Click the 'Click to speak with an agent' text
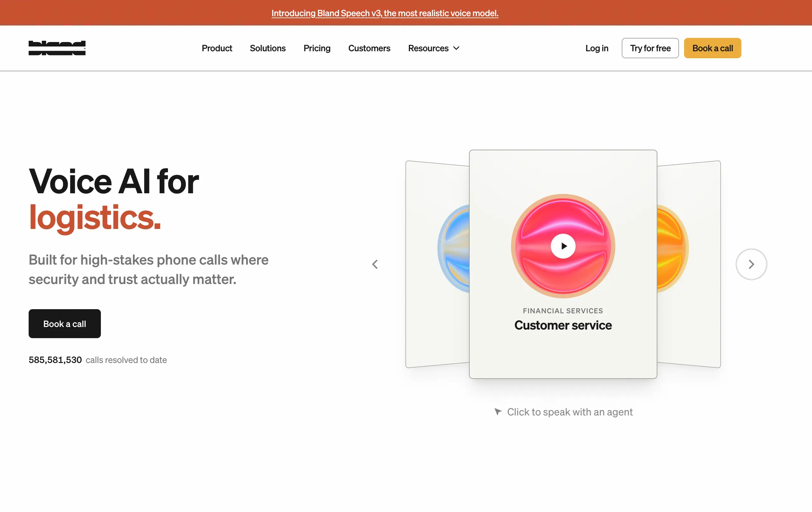The image size is (812, 512). tap(570, 412)
